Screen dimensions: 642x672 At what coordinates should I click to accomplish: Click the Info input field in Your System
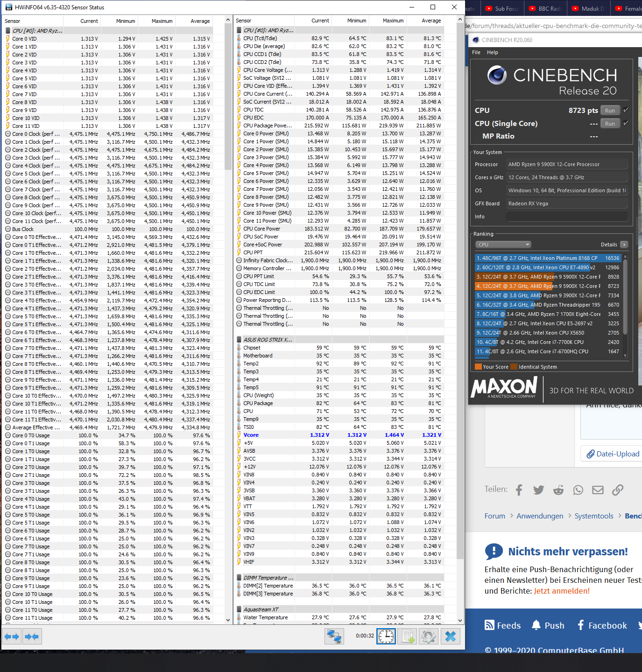567,217
